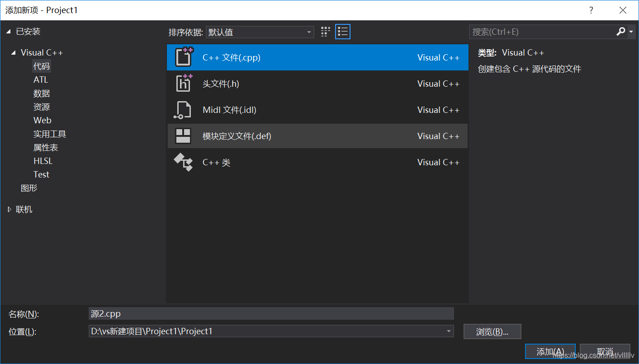
Task: Click the C++ class template icon
Action: click(x=184, y=162)
